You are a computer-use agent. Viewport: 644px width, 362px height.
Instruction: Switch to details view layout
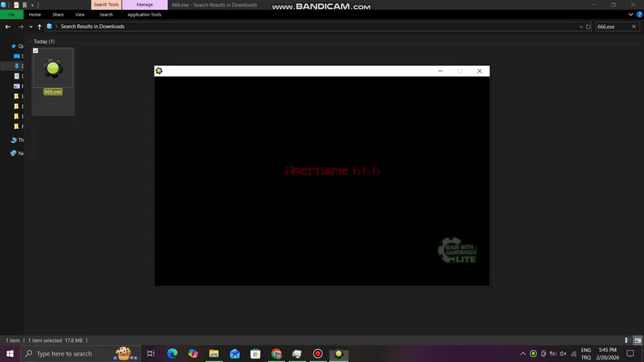coord(628,341)
